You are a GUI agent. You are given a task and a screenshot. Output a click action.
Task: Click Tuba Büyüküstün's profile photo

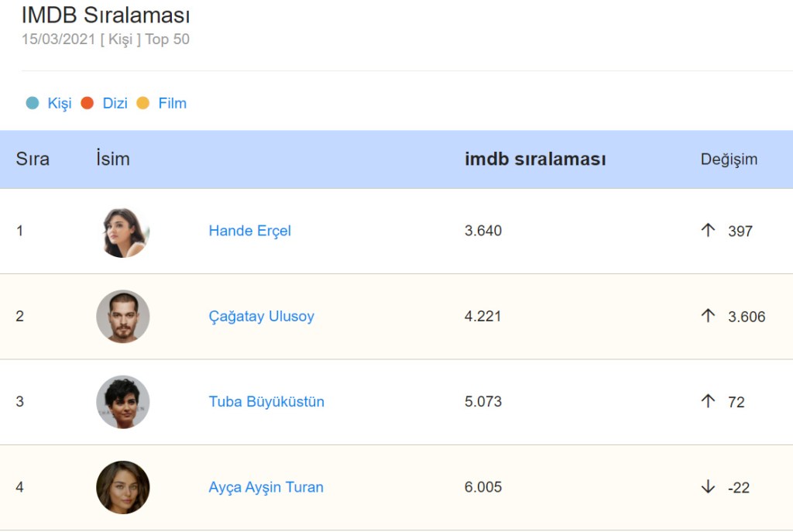[123, 402]
